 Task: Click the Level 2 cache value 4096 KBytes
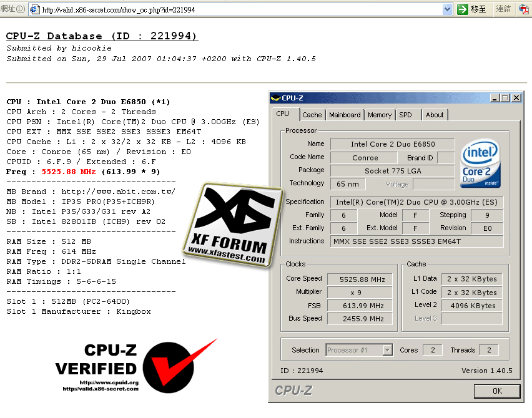click(x=471, y=306)
